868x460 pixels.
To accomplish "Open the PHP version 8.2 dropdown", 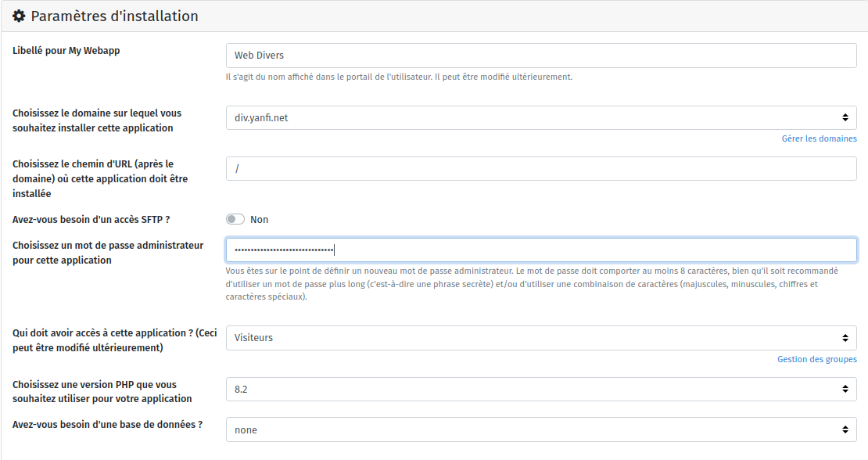I will [540, 389].
